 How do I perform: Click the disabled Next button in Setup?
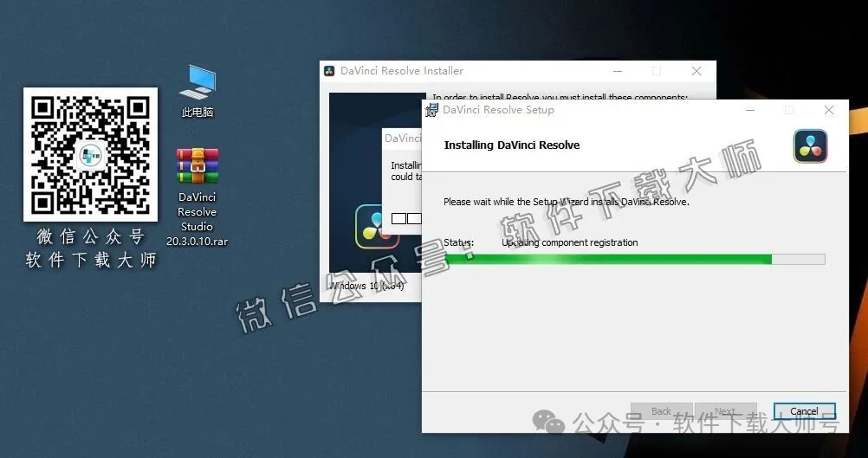point(725,411)
